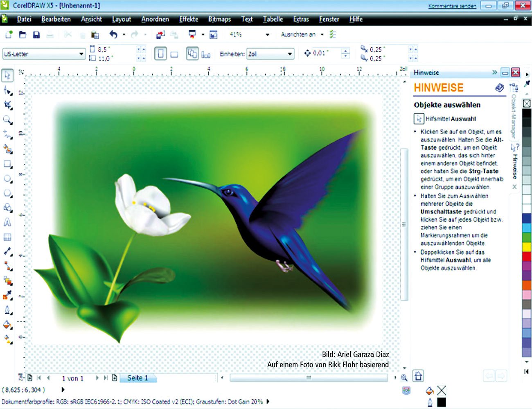Pick the red swatch in color palette
This screenshot has width=532, height=409.
[x=527, y=256]
